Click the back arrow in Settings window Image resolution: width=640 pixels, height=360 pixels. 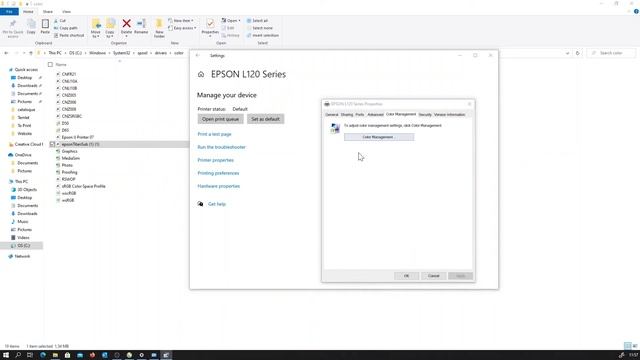pos(198,56)
